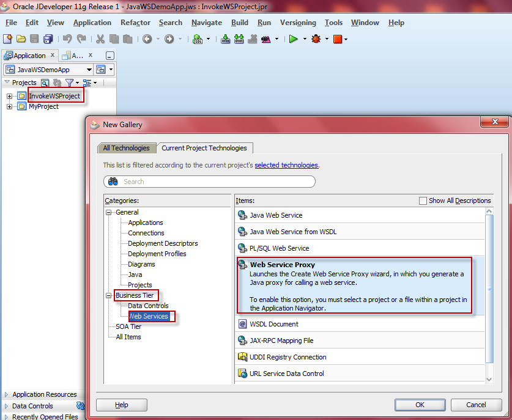512x420 pixels.
Task: Click the Back navigation arrow icon
Action: click(x=147, y=39)
